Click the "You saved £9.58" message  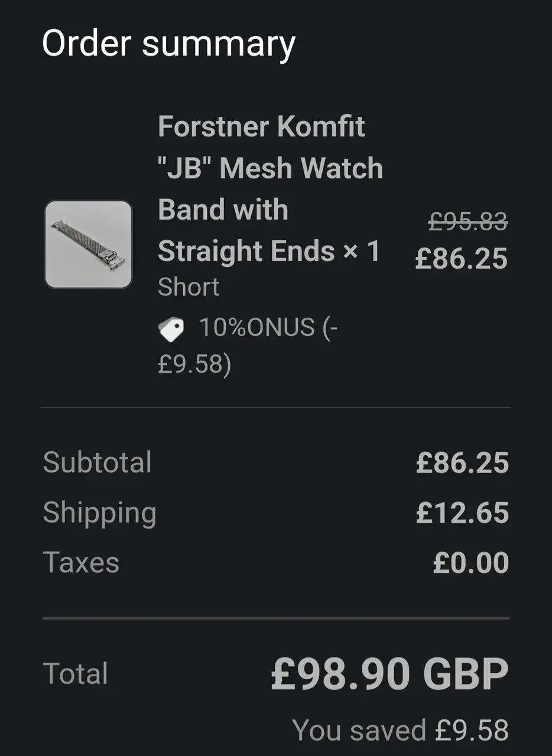pos(400,730)
